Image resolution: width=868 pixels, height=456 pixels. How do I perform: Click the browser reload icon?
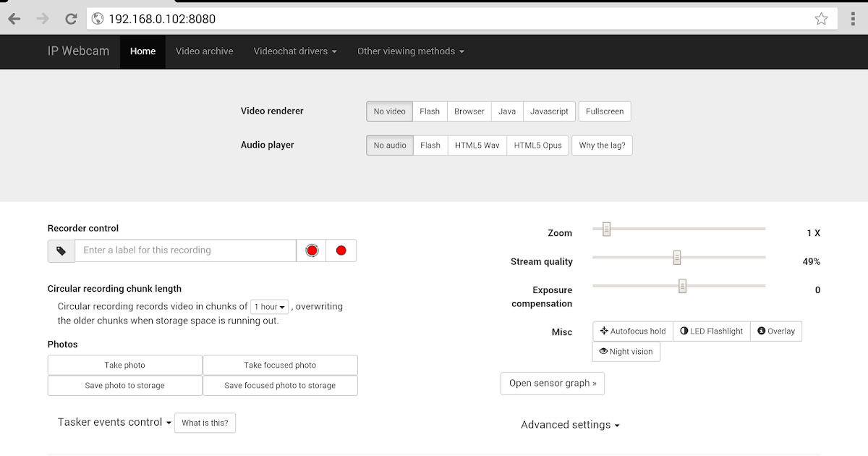[x=70, y=19]
